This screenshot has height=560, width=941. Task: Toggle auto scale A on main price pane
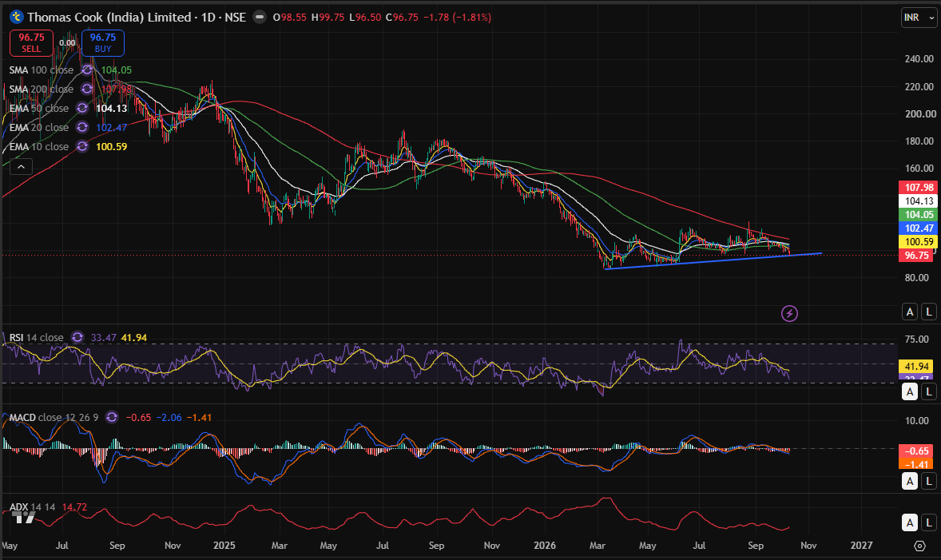click(x=910, y=312)
